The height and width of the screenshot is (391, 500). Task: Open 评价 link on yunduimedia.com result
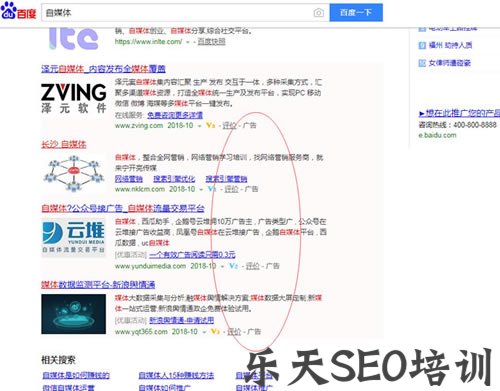[x=252, y=266]
